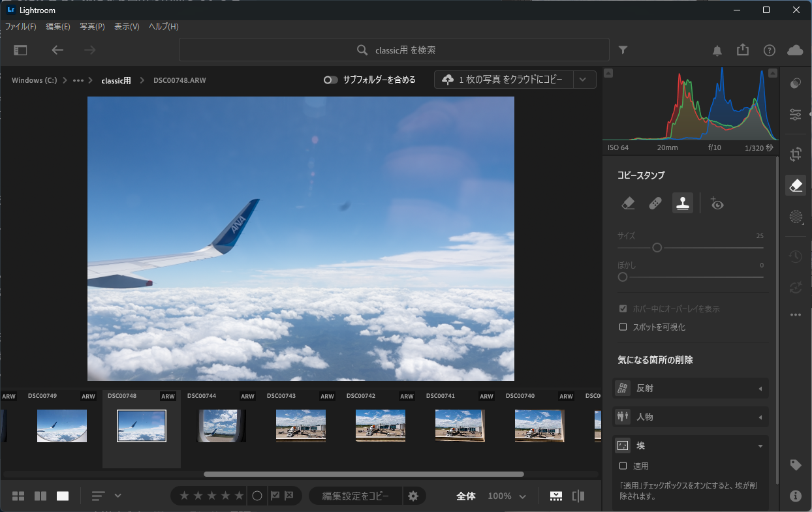812x512 pixels.
Task: Open the cloud sync status icon
Action: pos(795,50)
